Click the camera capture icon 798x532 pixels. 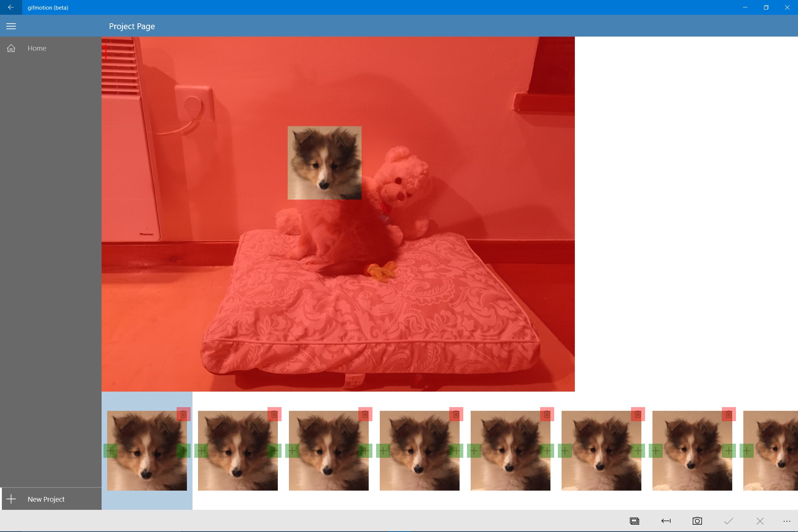pyautogui.click(x=697, y=521)
